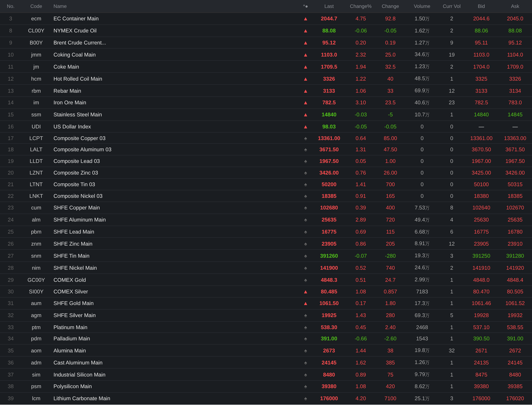Click the spade icon in SHFE Aluminum Main row
Viewport: 532px width, 406px height.
[x=305, y=220]
